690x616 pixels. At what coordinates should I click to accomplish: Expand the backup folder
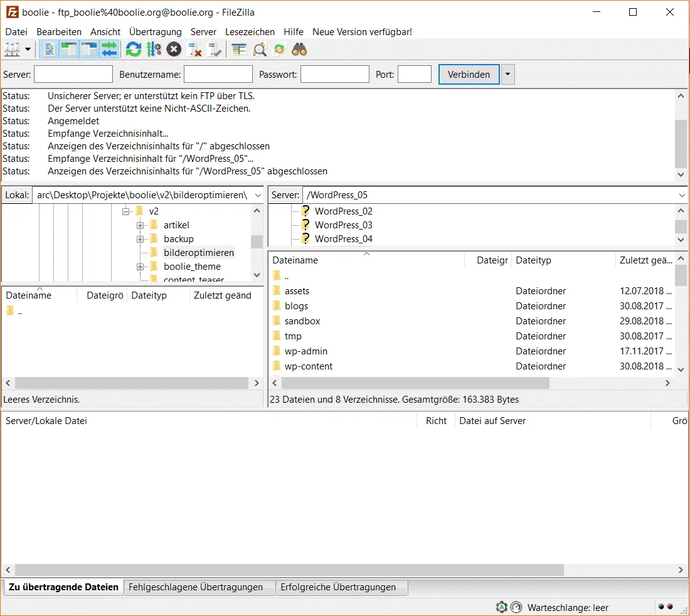(x=140, y=239)
